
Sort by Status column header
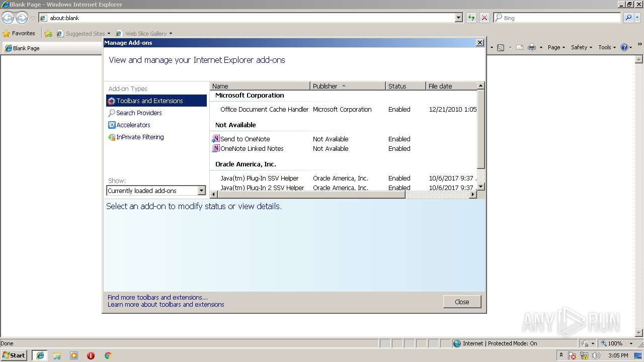[406, 86]
